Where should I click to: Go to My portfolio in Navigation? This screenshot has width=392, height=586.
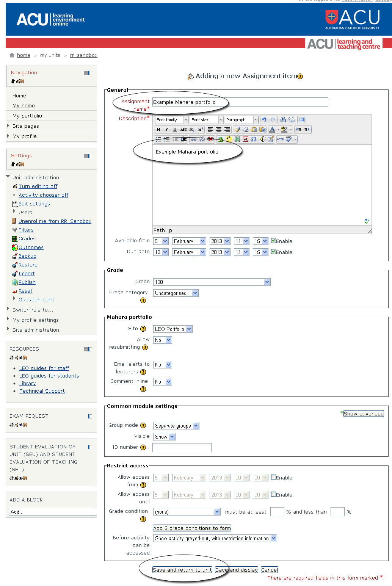point(27,116)
